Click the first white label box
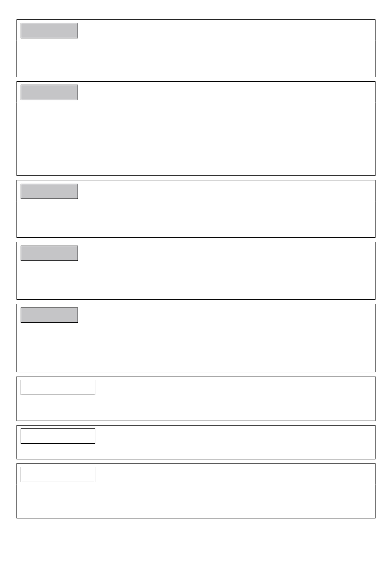The width and height of the screenshot is (392, 563). [x=58, y=388]
